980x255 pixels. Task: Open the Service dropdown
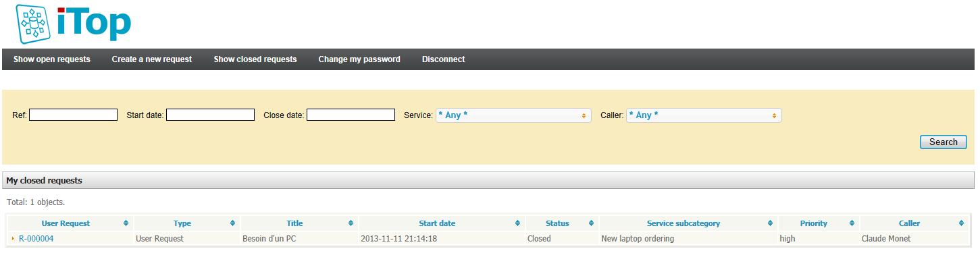coord(513,115)
